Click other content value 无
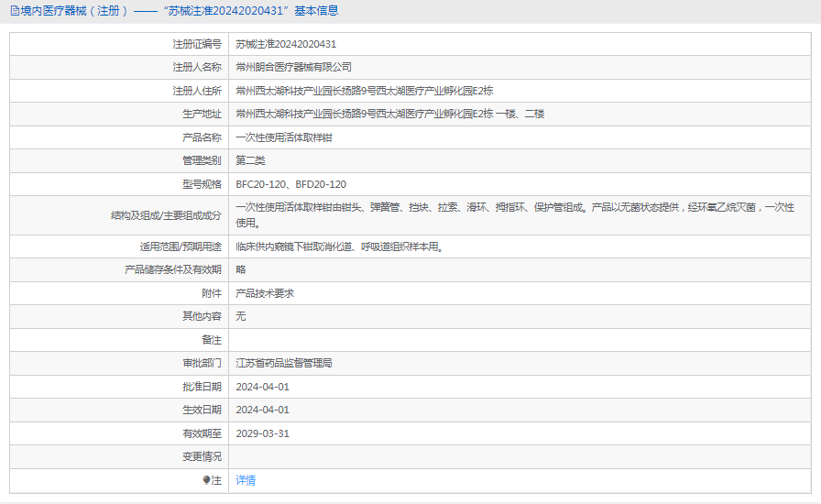This screenshot has width=821, height=504. pyautogui.click(x=241, y=316)
